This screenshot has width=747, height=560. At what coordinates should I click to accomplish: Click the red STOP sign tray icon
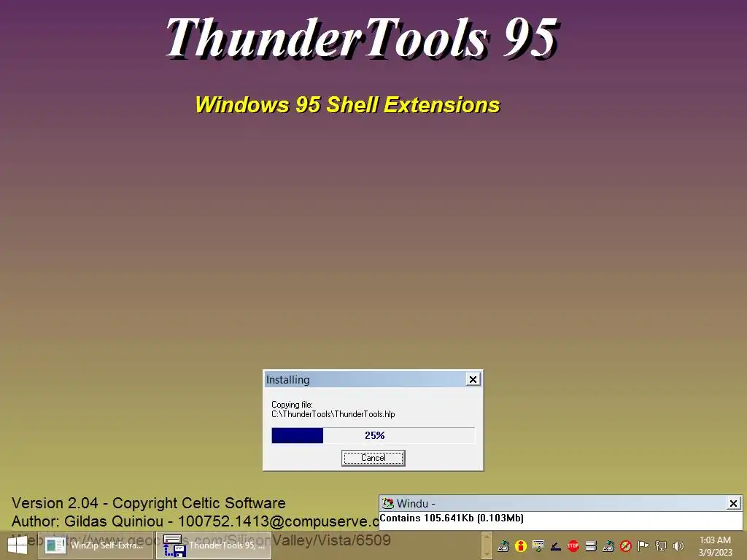pyautogui.click(x=573, y=545)
